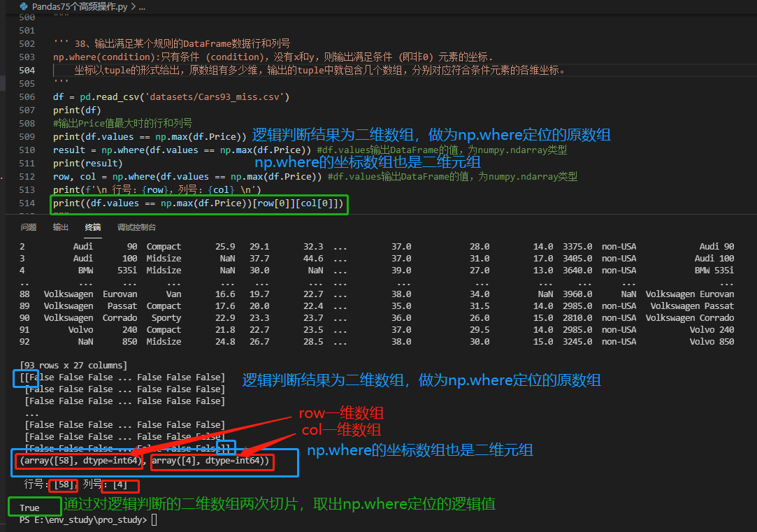Click the Sporty cell in terminal output

[x=166, y=318]
